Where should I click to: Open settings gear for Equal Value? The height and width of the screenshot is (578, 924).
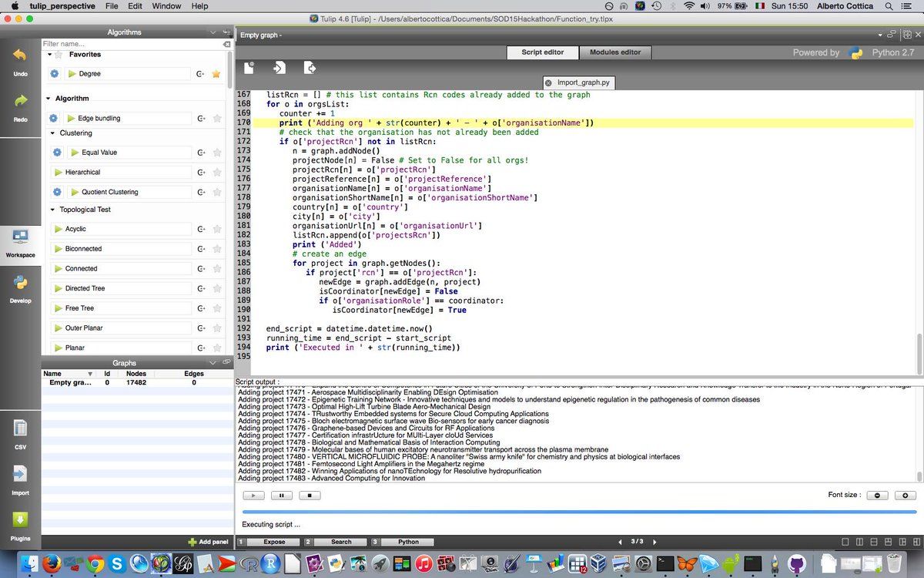pyautogui.click(x=57, y=153)
